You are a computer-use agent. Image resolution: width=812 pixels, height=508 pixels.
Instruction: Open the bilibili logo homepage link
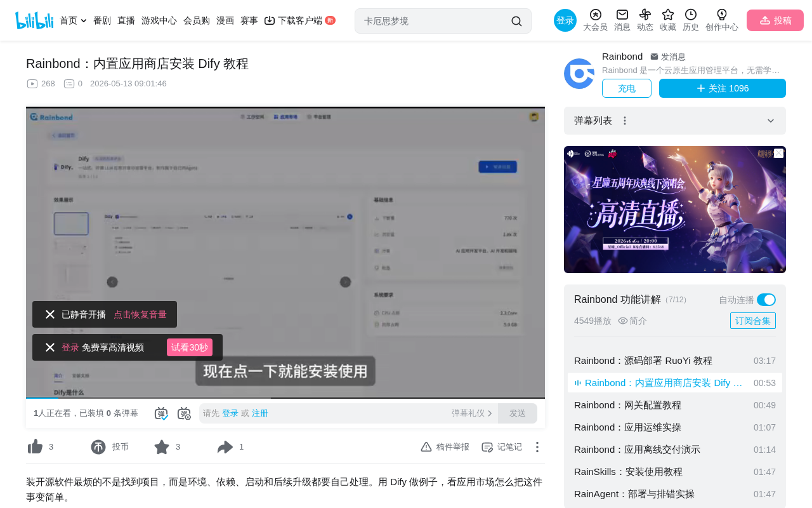coord(34,20)
